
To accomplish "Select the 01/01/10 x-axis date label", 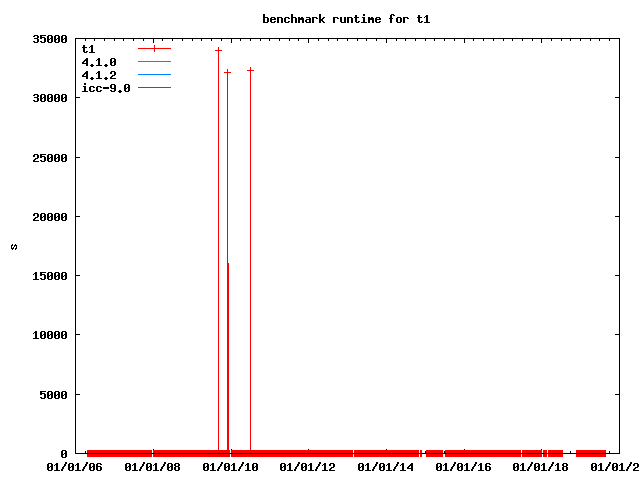I will [231, 466].
